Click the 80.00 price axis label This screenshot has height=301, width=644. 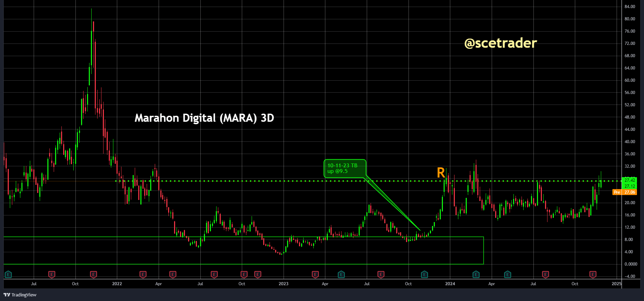pyautogui.click(x=630, y=19)
